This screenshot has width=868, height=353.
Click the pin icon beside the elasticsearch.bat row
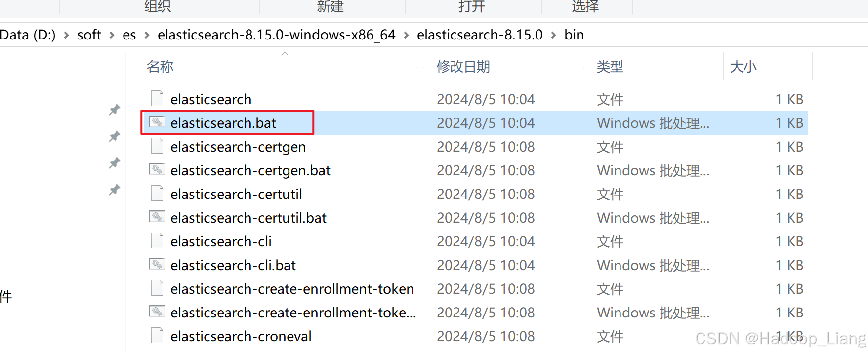click(x=115, y=136)
